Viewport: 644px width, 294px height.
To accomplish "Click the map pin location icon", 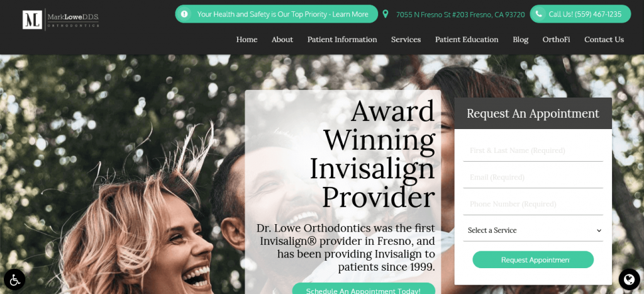I will coord(386,14).
